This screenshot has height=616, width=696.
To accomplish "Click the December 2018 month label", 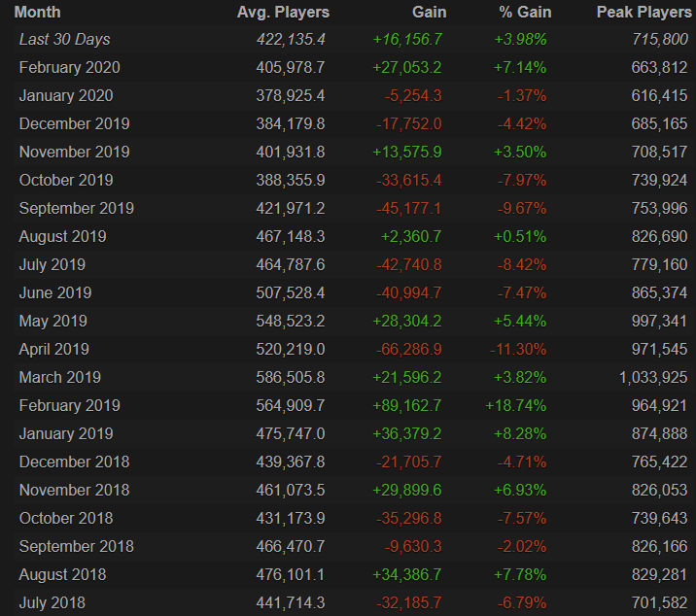I will point(74,462).
